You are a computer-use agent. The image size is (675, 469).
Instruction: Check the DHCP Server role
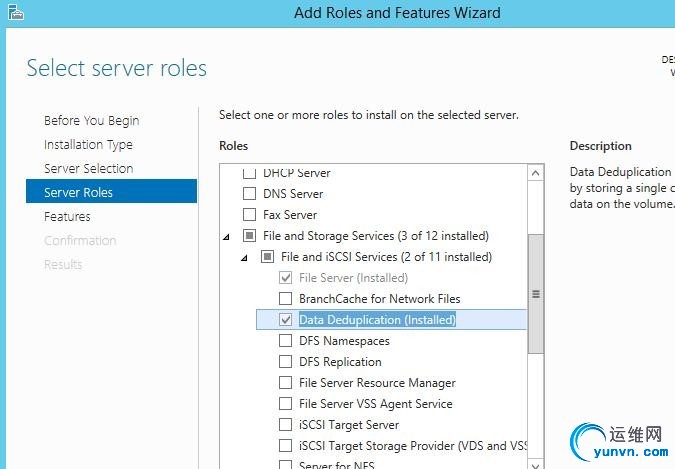pyautogui.click(x=250, y=173)
